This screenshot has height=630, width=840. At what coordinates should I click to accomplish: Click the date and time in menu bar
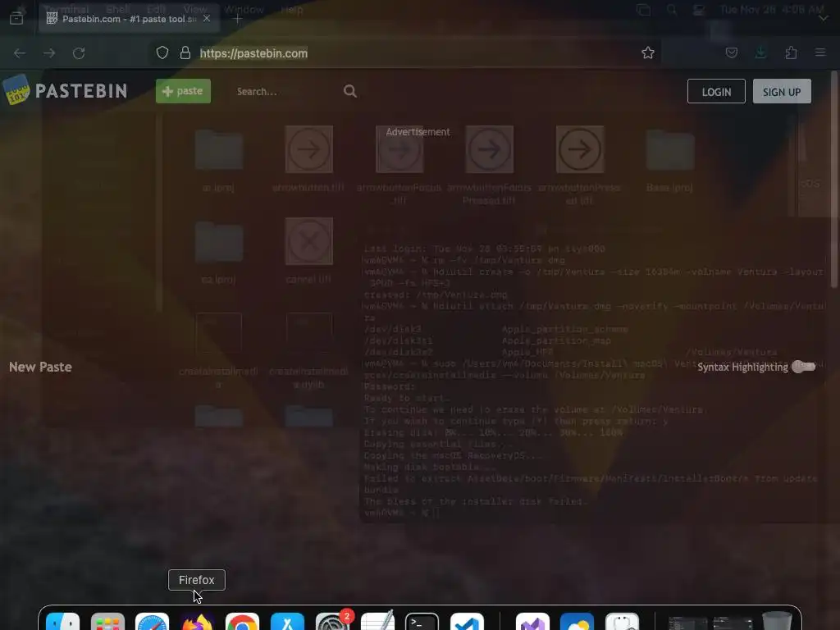(771, 9)
